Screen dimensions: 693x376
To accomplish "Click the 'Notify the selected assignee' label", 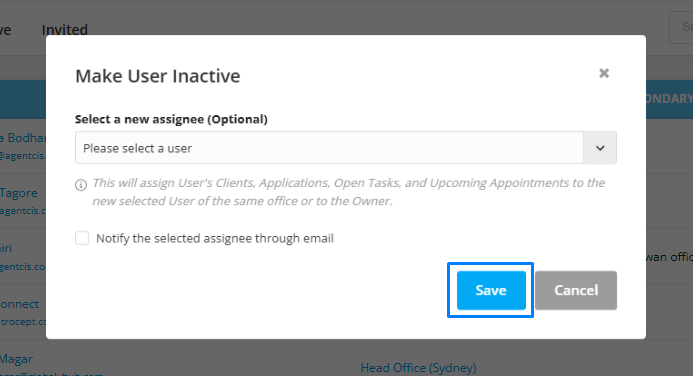I will coord(215,239).
